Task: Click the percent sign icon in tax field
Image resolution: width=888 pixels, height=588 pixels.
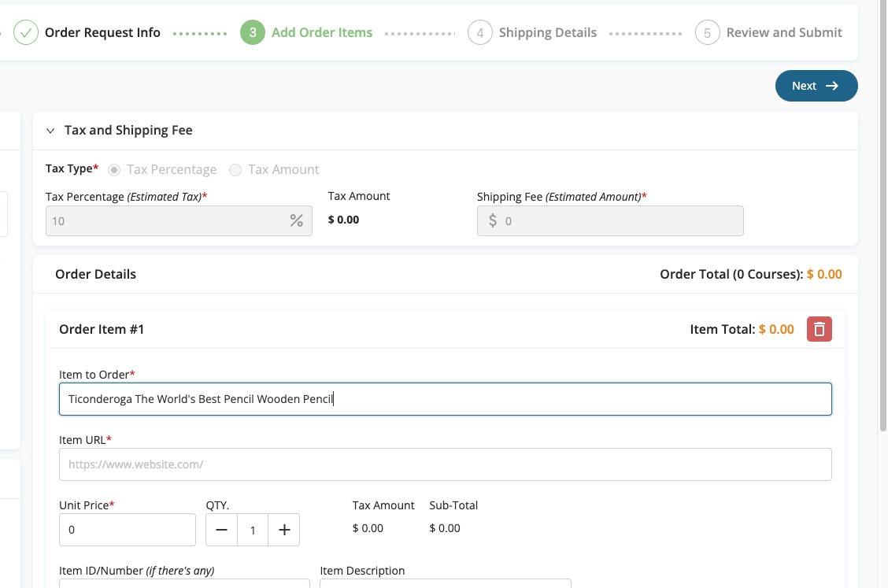Action: coord(296,221)
